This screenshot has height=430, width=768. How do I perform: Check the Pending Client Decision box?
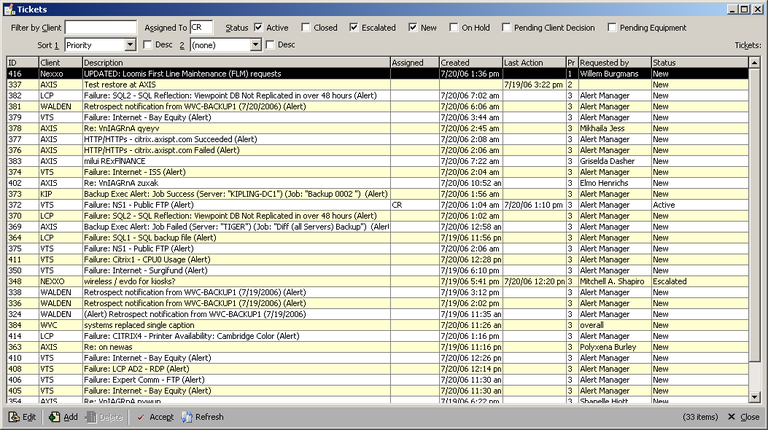[x=507, y=28]
